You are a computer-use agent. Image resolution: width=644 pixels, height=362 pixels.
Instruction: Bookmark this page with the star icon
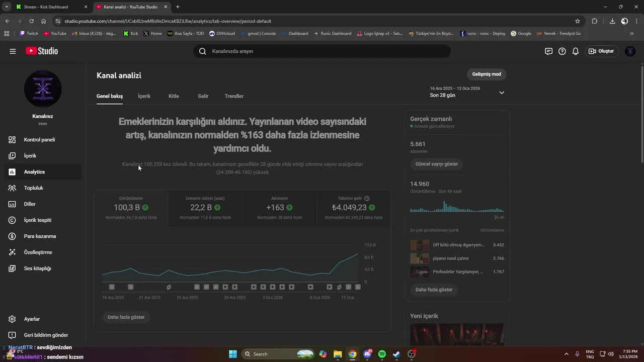pyautogui.click(x=578, y=21)
